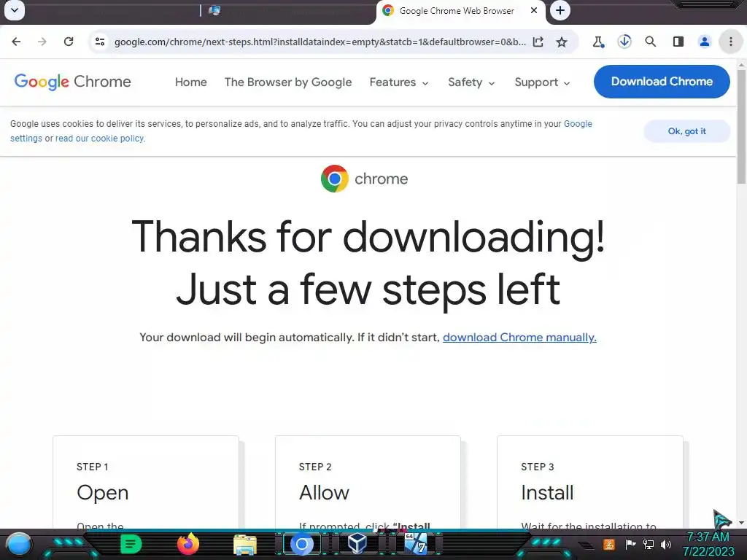Screen dimensions: 747x560
Task: Launch the green notes app on taskbar
Action: pos(131,544)
